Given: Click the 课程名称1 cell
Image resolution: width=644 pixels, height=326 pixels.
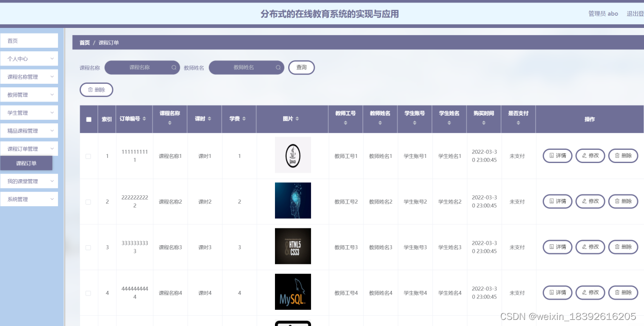Looking at the screenshot, I should pyautogui.click(x=170, y=156).
